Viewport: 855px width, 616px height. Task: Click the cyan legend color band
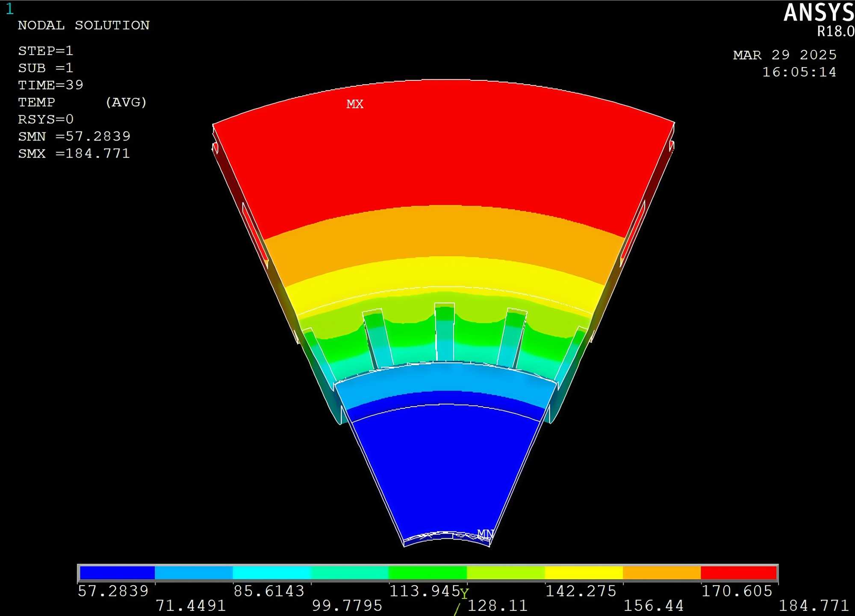click(272, 573)
